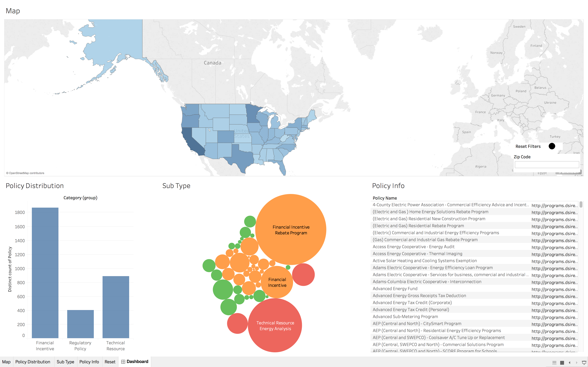Image resolution: width=588 pixels, height=367 pixels.
Task: Click the Zip Code input field
Action: click(547, 165)
